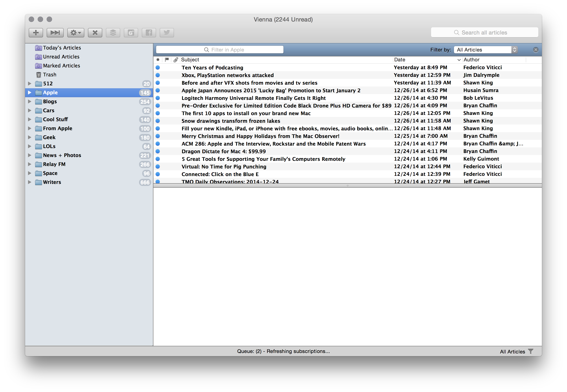Click the filter funnel icon in status bar
Screen dimensions: 567x392
click(x=531, y=351)
